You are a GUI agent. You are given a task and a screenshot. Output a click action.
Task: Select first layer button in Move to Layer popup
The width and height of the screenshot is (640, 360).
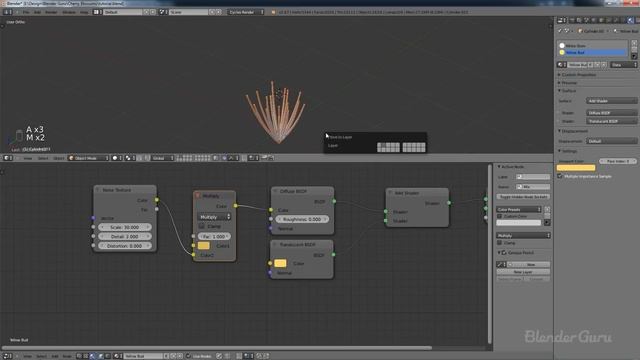(x=380, y=145)
